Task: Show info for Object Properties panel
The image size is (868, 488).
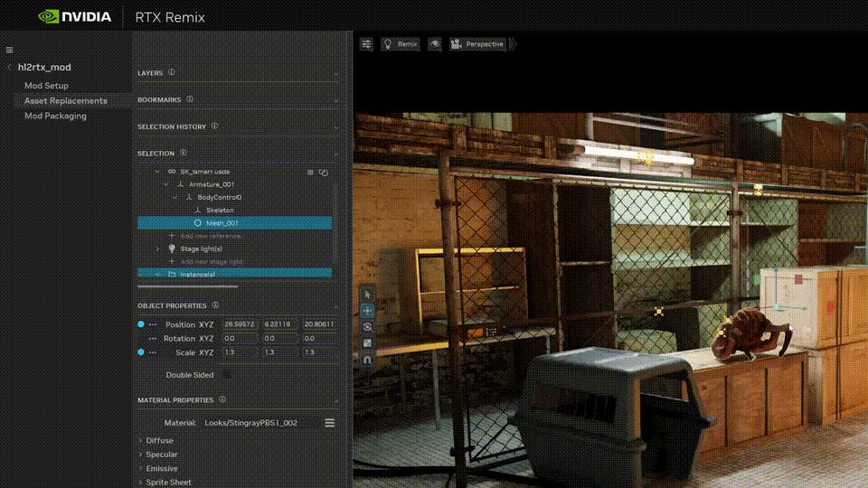Action: point(215,305)
